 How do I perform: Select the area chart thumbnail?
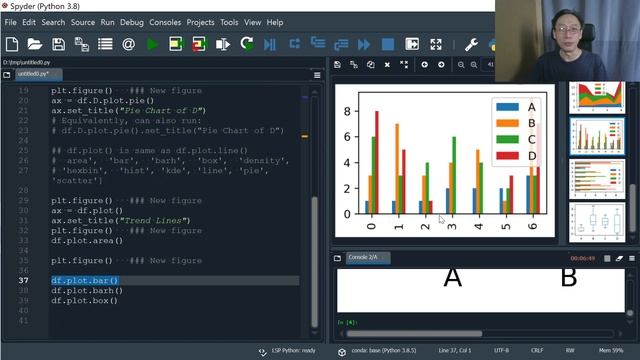[597, 97]
